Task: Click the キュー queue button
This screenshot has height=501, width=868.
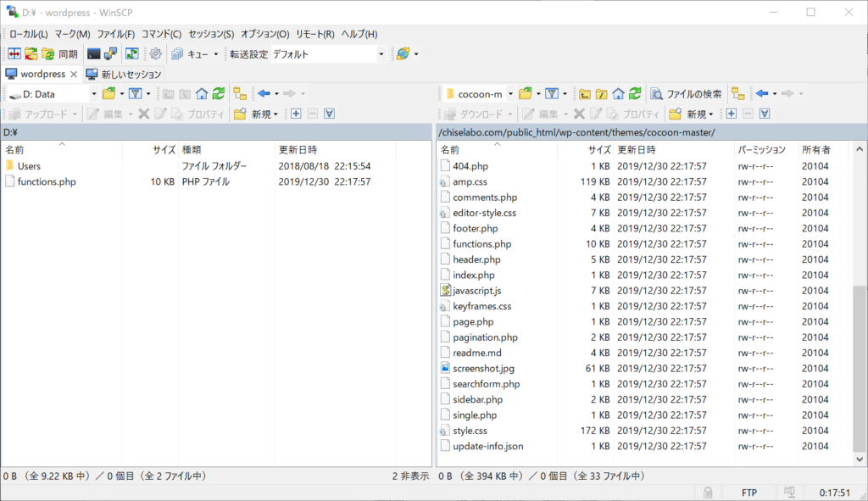Action: tap(190, 53)
